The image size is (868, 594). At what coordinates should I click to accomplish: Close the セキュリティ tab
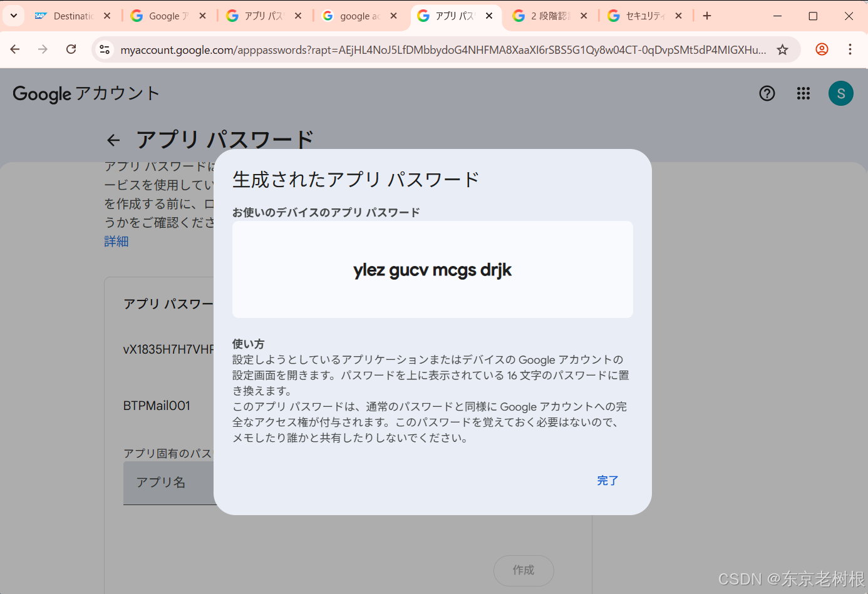point(678,16)
